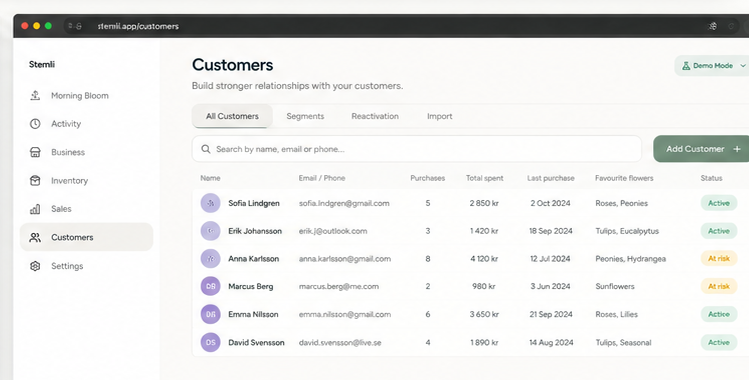Click email sofia.lindgren@gmail.com

[344, 203]
